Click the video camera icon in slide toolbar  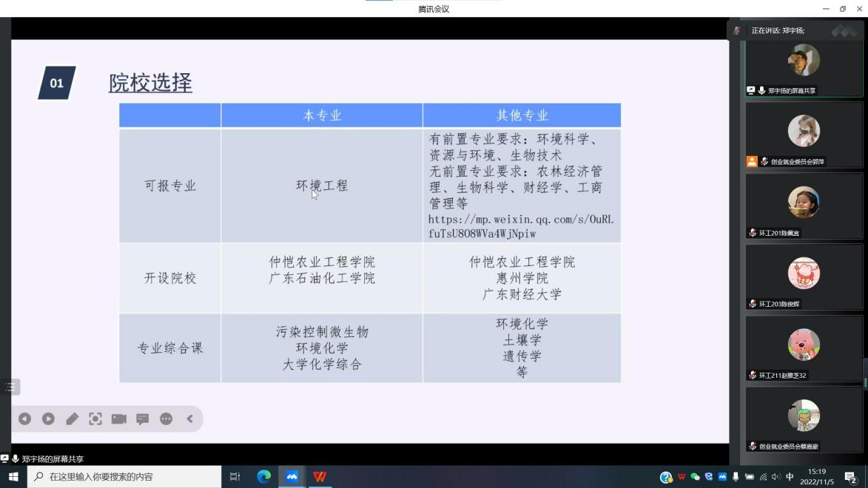(119, 418)
